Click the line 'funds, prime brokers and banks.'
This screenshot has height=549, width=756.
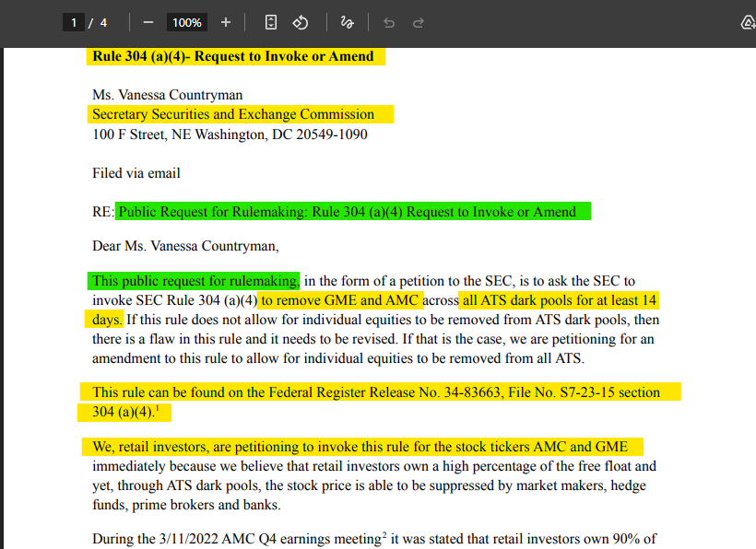[x=186, y=505]
